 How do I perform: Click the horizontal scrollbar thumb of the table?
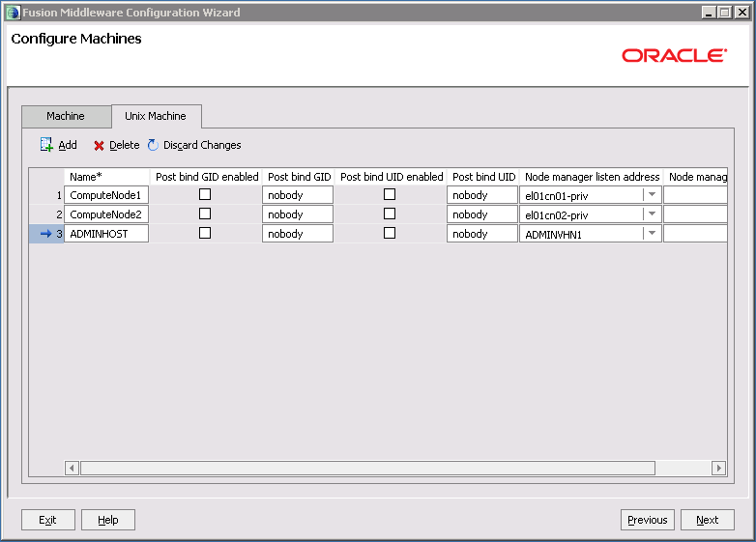click(367, 468)
